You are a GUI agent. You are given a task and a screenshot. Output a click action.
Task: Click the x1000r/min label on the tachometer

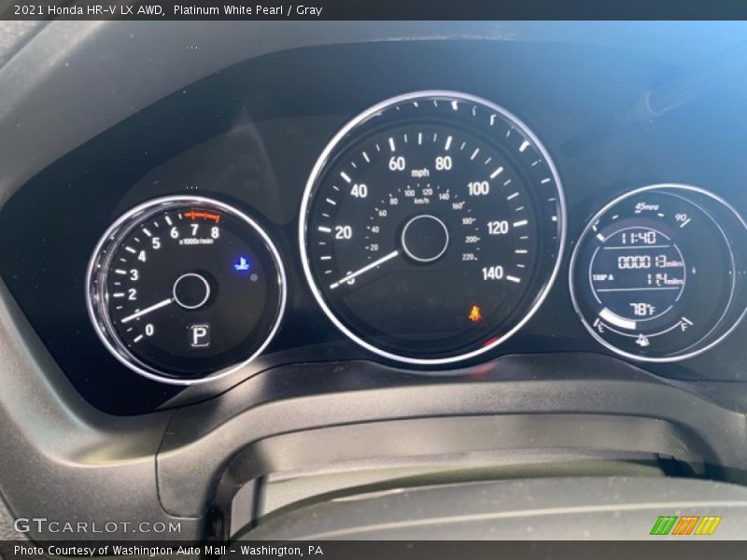(x=196, y=242)
